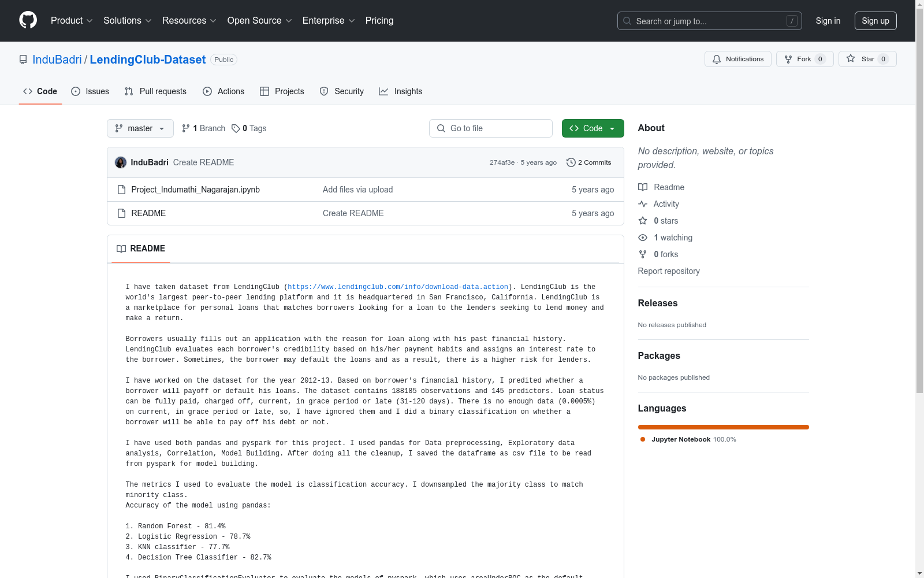Open the GitHub home logo
Image resolution: width=924 pixels, height=578 pixels.
[28, 20]
